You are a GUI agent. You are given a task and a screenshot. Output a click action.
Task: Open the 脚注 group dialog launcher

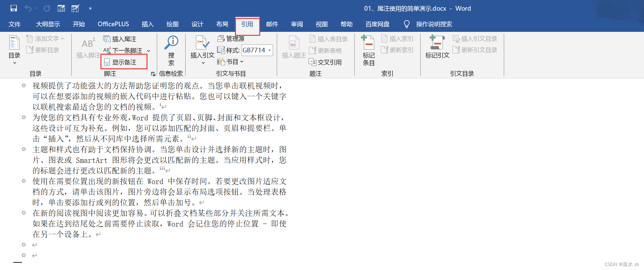(x=153, y=74)
